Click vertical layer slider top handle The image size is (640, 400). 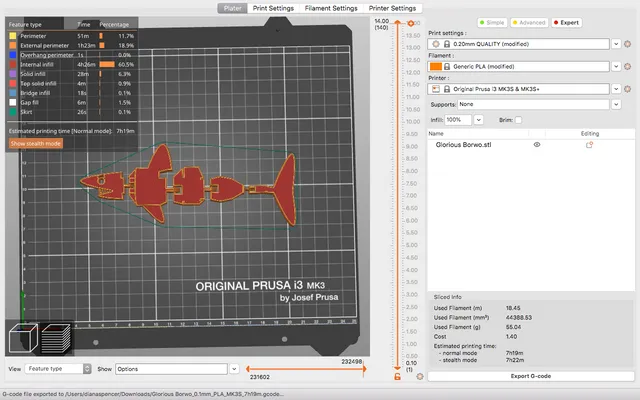click(397, 22)
